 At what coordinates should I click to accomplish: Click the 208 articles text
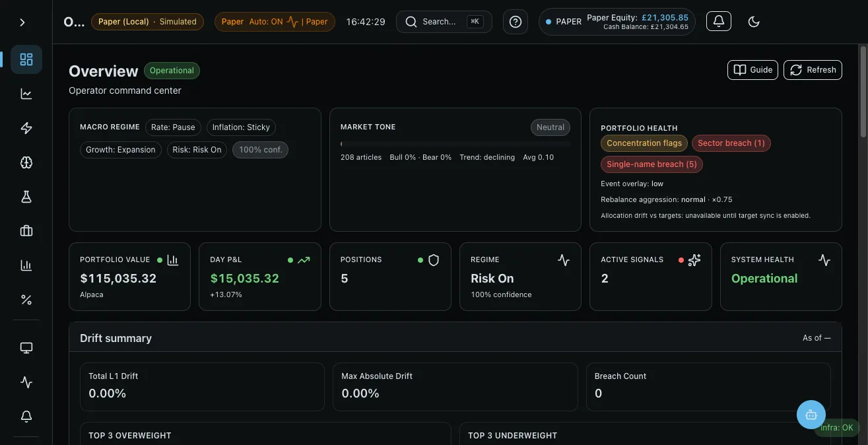tap(361, 157)
